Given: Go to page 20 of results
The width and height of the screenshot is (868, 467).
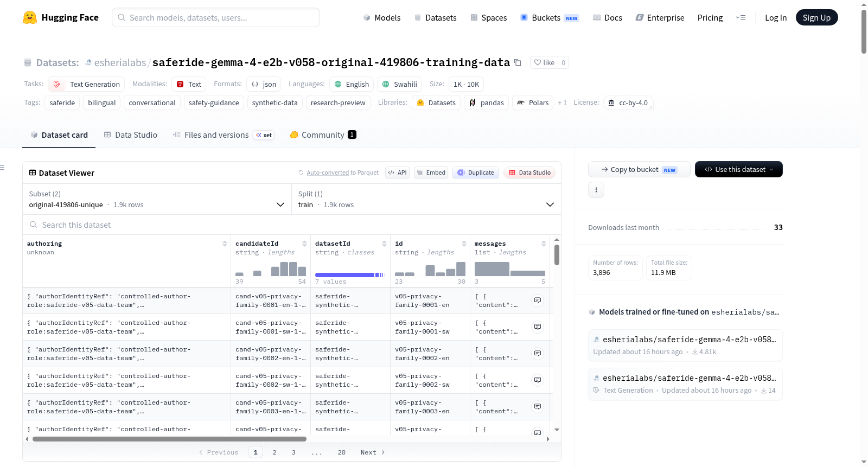Looking at the screenshot, I should pos(342,452).
